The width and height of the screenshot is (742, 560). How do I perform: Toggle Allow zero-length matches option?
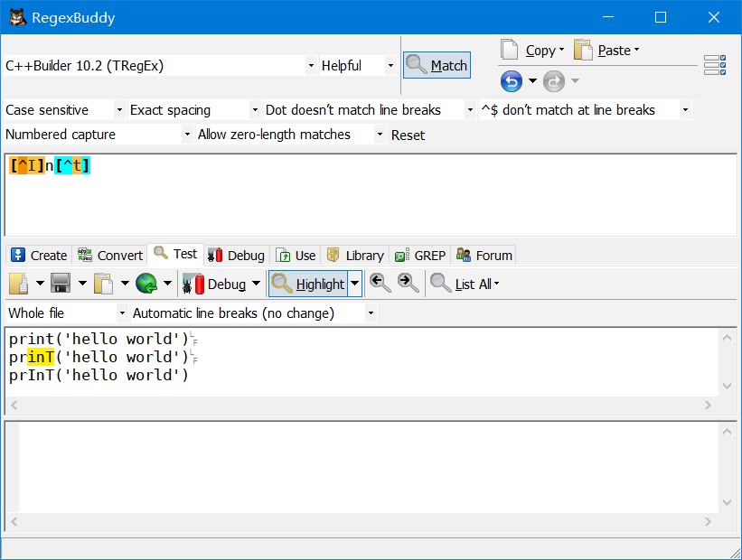click(x=290, y=135)
